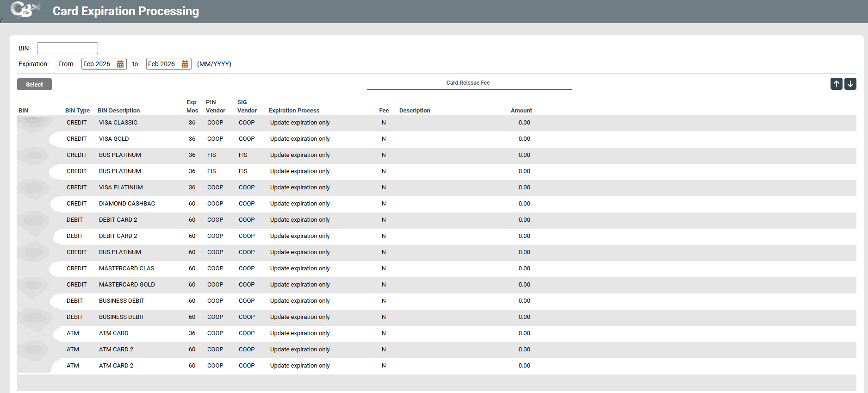Click the Expiration Process column header
The image size is (868, 393).
point(294,111)
